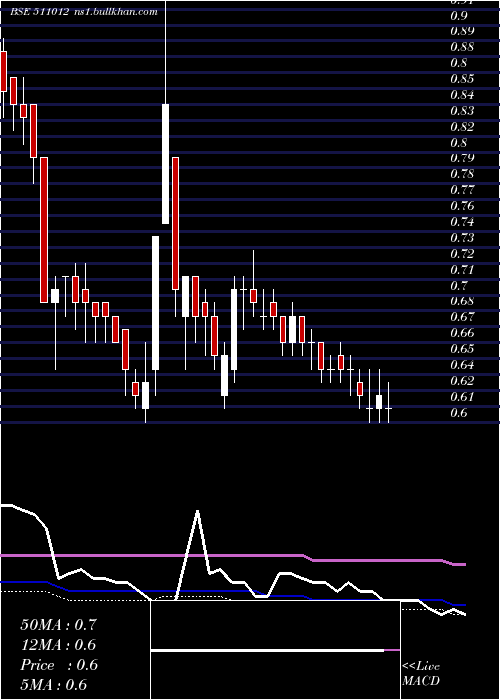Click the 0.74 price axis label
500x700 pixels.
(x=462, y=222)
